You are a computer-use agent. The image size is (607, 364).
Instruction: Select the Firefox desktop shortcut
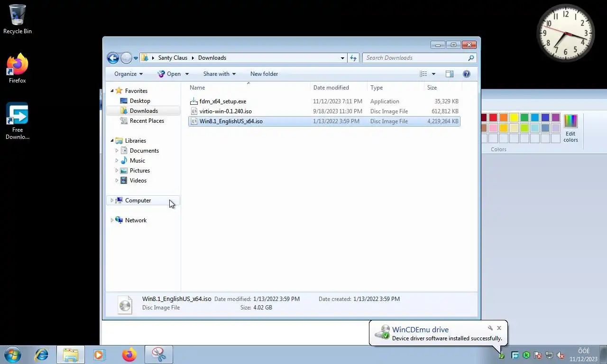tap(18, 69)
